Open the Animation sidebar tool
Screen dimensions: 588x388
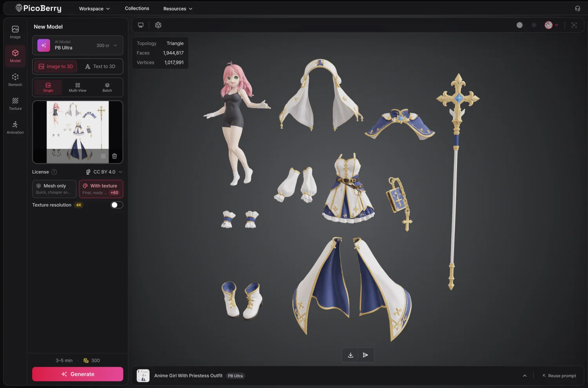[15, 128]
